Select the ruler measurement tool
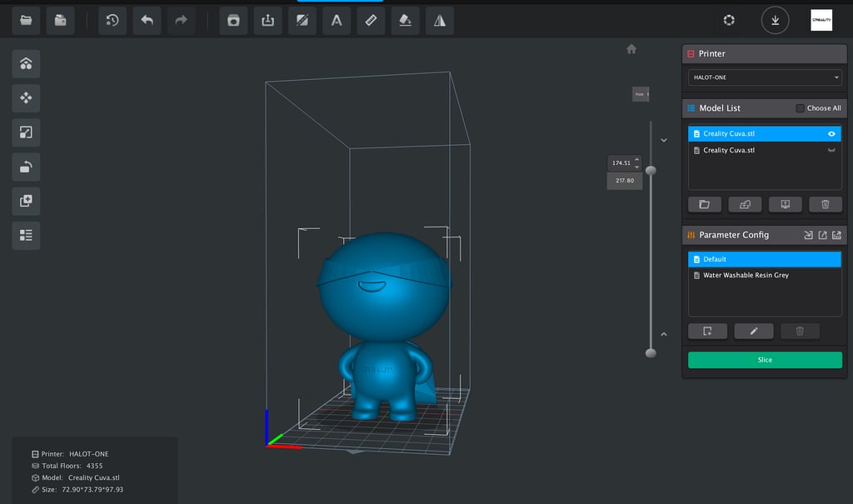 [x=371, y=21]
